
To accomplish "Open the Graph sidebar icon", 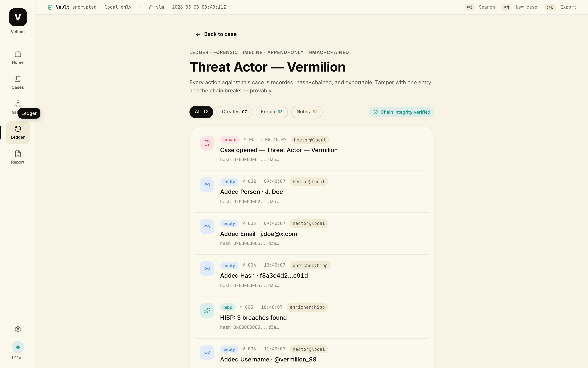I will 18,104.
